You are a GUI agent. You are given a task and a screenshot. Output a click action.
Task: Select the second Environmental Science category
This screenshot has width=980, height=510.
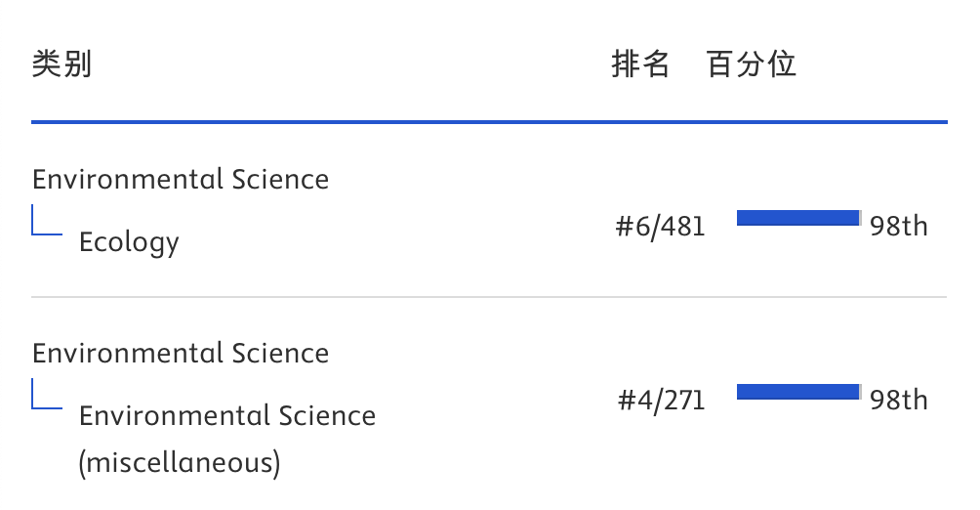(x=181, y=354)
